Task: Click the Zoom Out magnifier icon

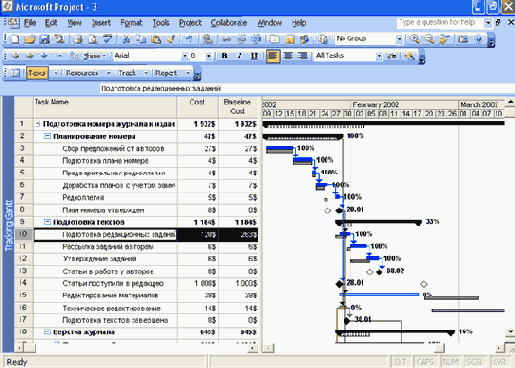Action: point(430,39)
